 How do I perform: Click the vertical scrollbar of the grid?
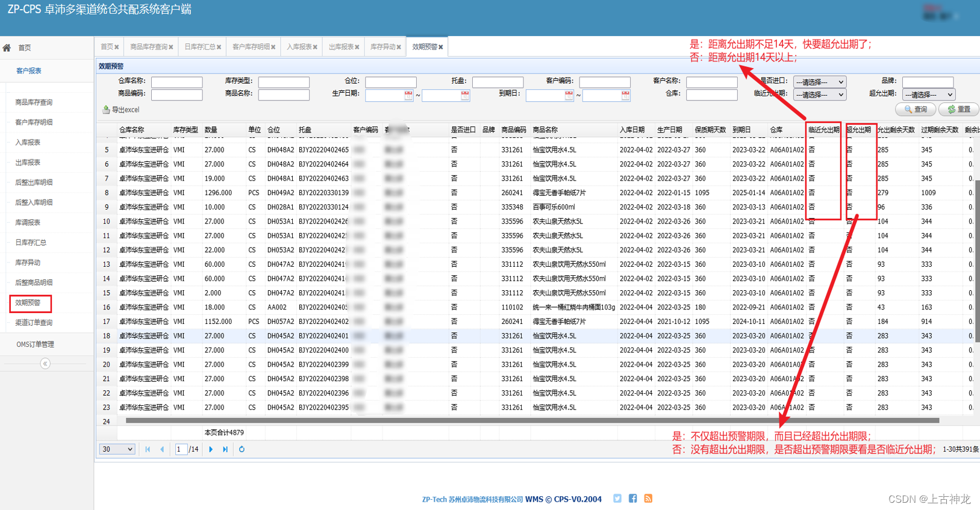coord(977,261)
